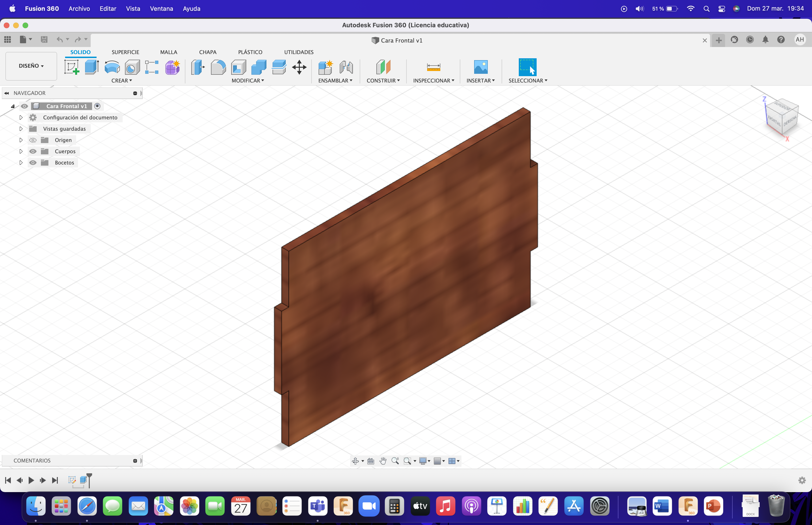Select the Rectangular Pattern tool
Image resolution: width=812 pixels, height=525 pixels.
[x=152, y=67]
